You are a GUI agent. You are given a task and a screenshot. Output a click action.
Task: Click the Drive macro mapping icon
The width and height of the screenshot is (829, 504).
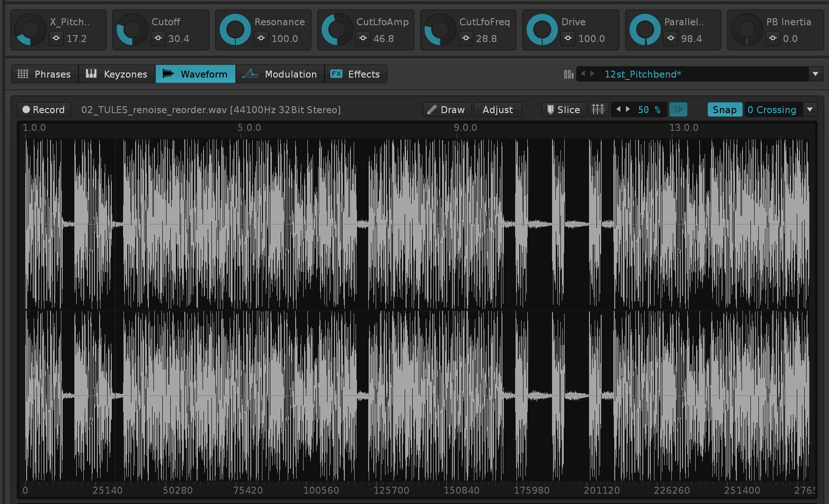pyautogui.click(x=568, y=38)
